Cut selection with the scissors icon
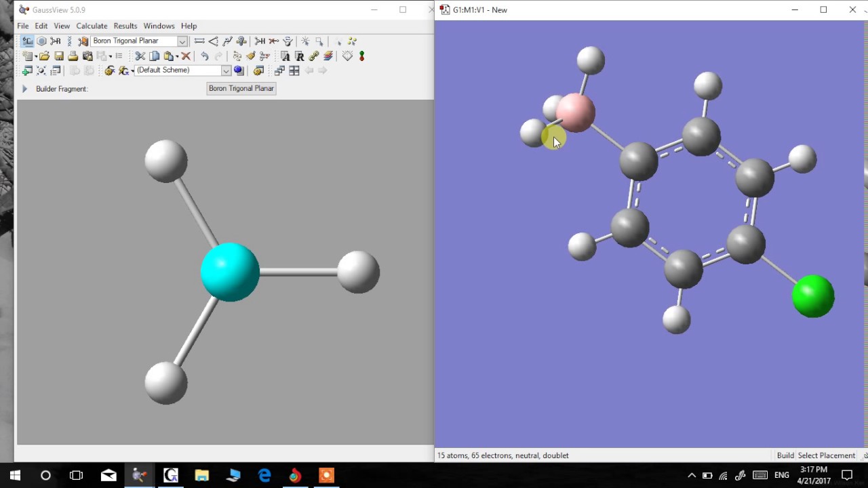This screenshot has height=488, width=868. tap(140, 56)
